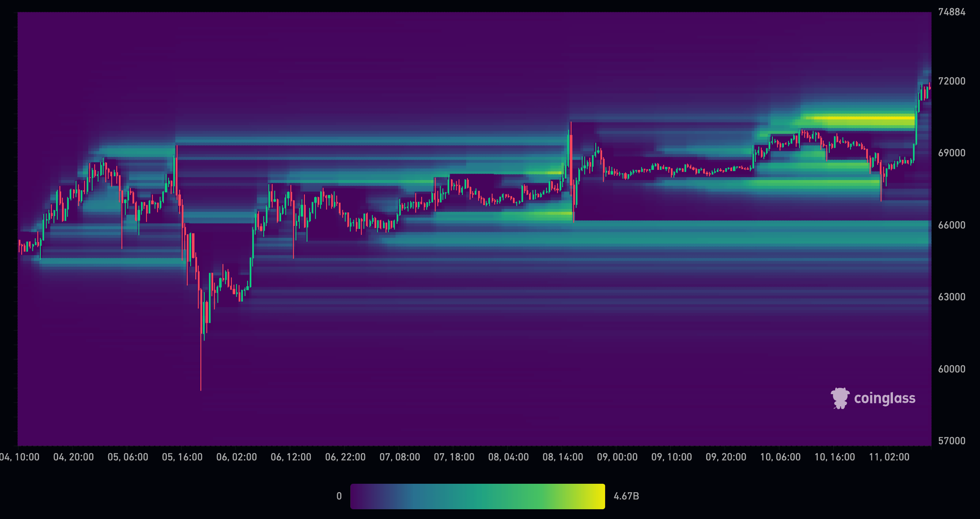Screen dimensions: 980x519
Task: Click the 60000 price axis label
Action: pyautogui.click(x=952, y=369)
